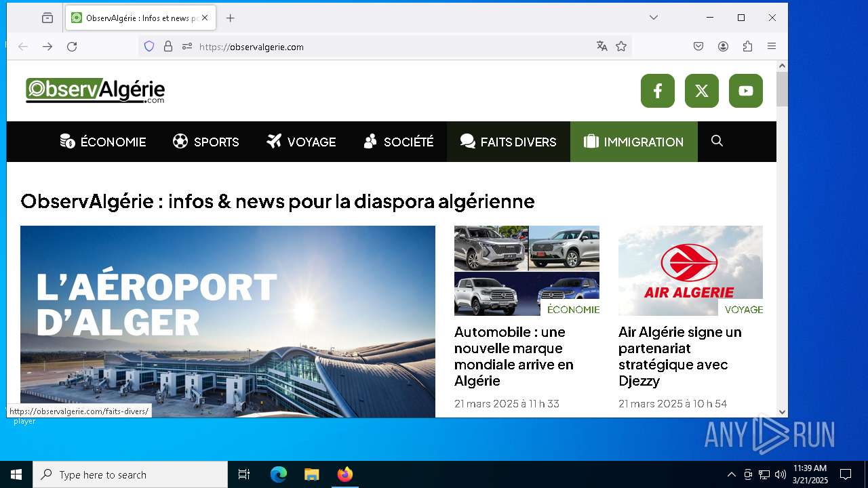Select the date 21 mars 2025 à 10 h 54

point(673,403)
